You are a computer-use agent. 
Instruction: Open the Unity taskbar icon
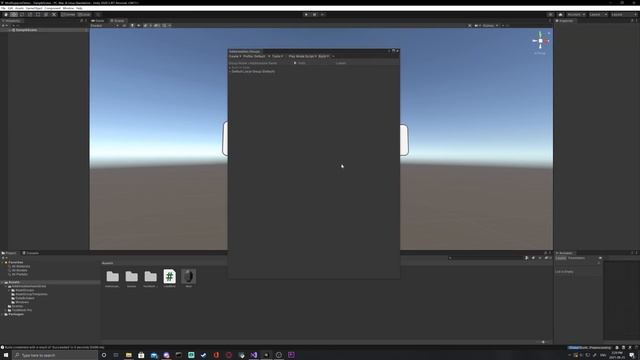(266, 355)
